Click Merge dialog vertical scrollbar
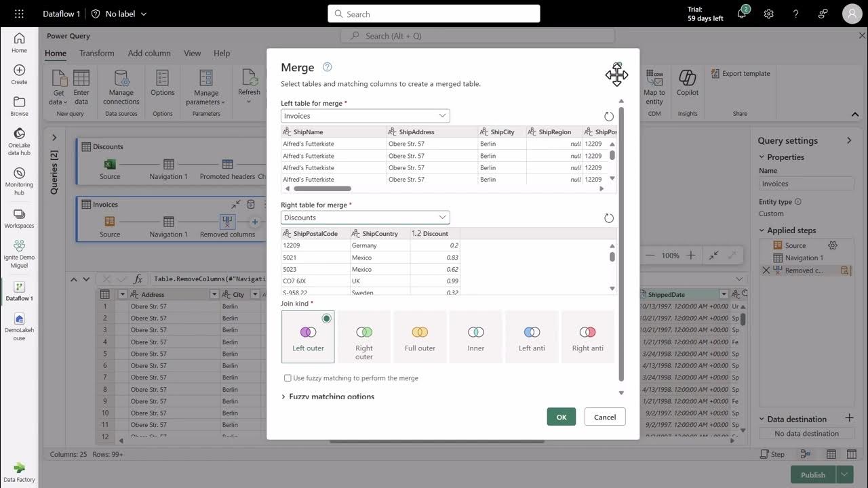868x488 pixels. click(x=620, y=244)
